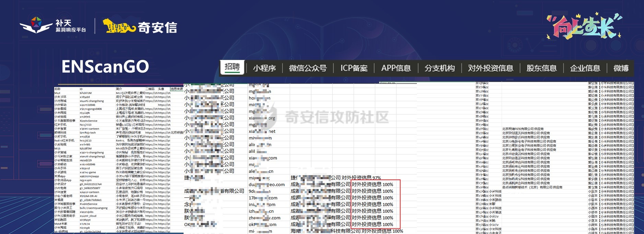Switch to the 分支机构 tab
The image size is (644, 234).
click(x=440, y=68)
